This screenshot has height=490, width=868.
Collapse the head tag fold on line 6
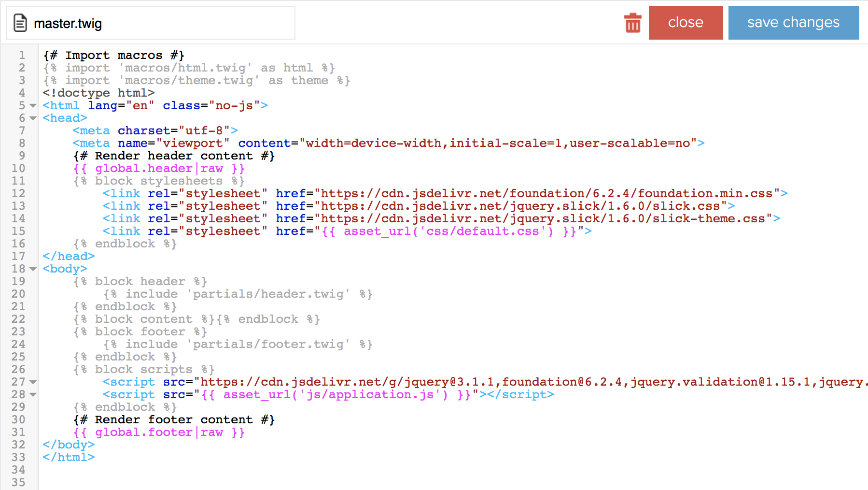(33, 118)
